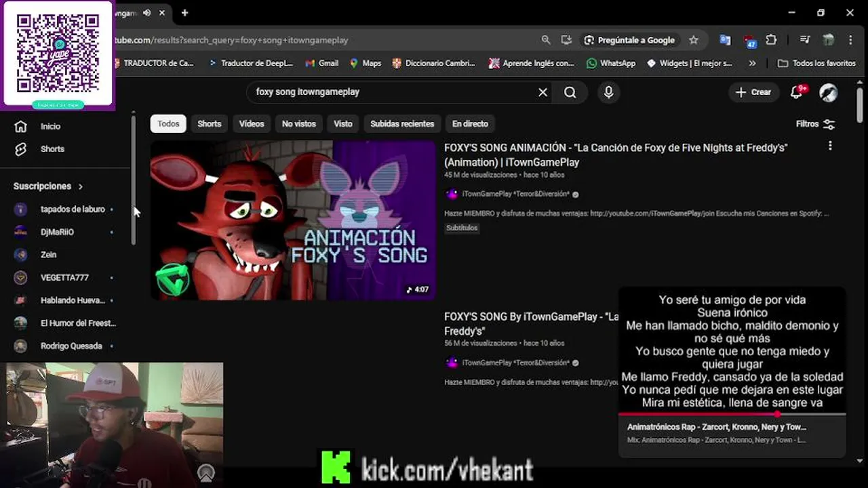The image size is (868, 488).
Task: Click the Subtítulos badge on first result
Action: 462,228
